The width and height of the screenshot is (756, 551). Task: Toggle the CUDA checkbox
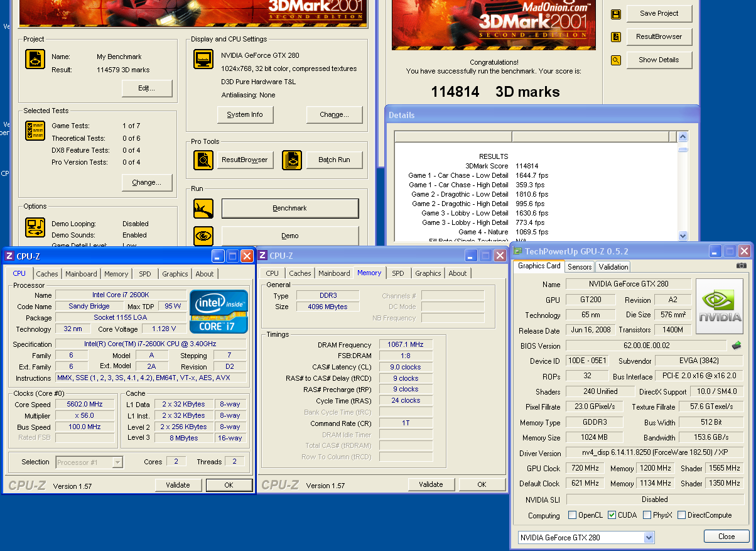612,515
